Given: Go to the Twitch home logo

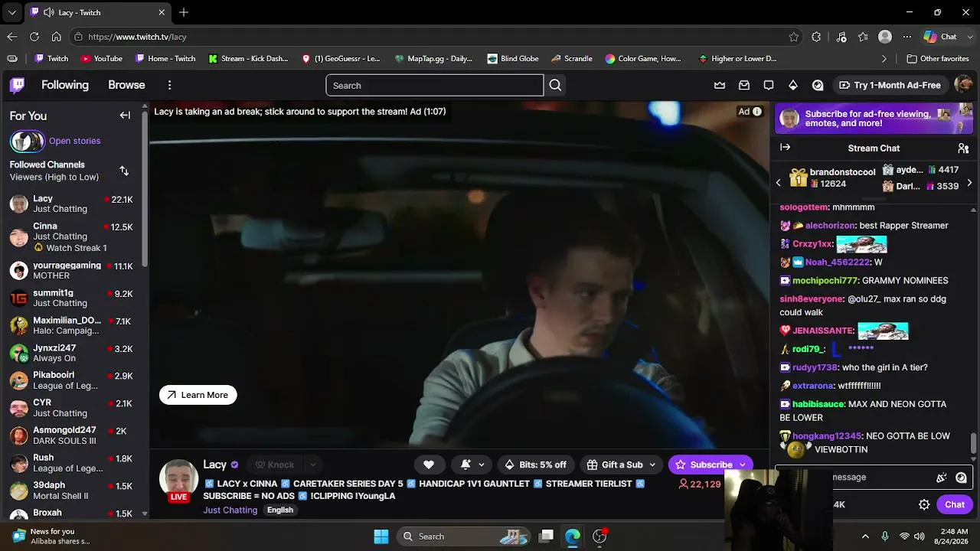Looking at the screenshot, I should click(x=17, y=85).
